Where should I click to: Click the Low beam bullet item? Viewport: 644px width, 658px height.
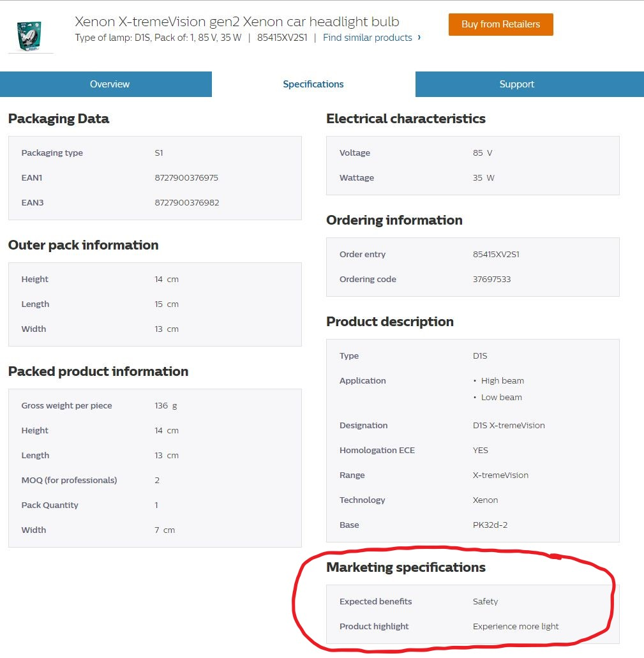(501, 397)
